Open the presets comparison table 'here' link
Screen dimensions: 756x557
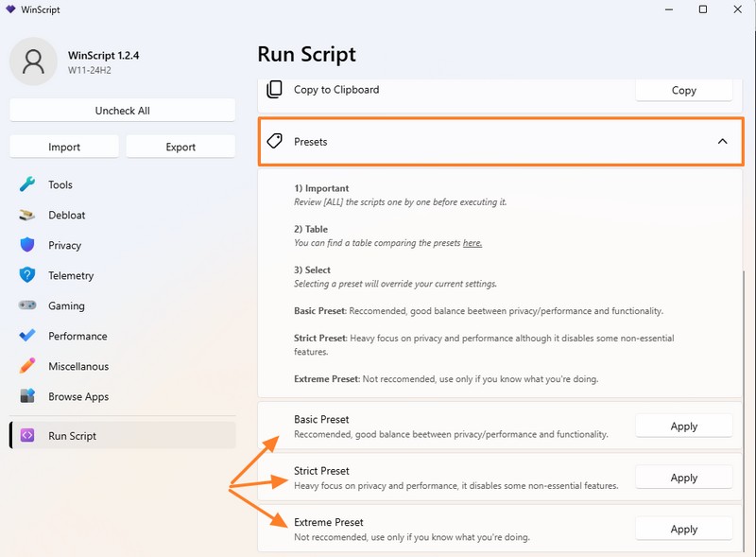(x=472, y=243)
